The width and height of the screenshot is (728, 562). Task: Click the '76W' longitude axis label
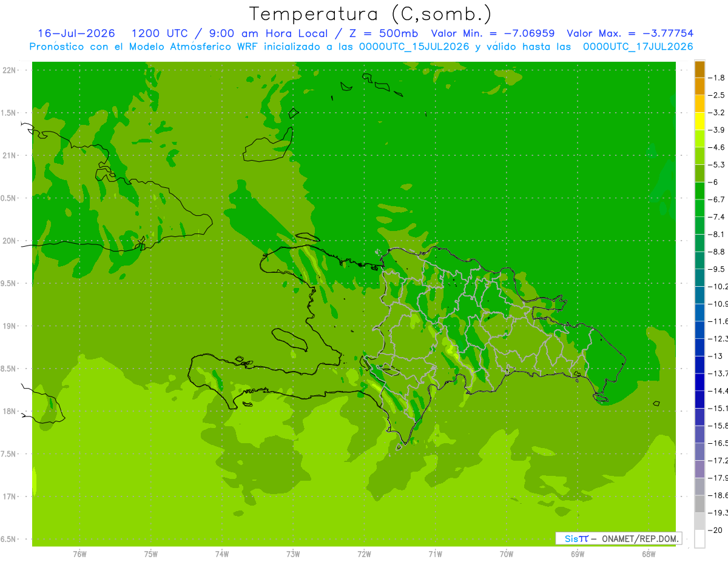click(79, 554)
